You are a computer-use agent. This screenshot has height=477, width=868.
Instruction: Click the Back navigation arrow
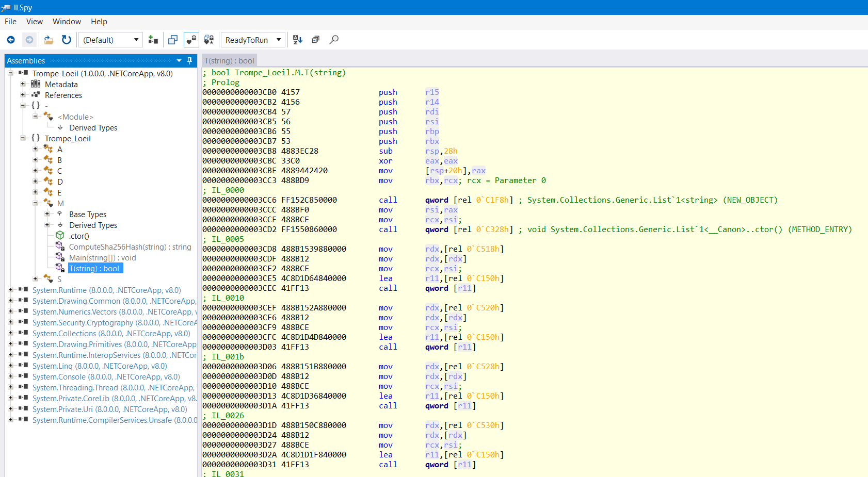(x=11, y=40)
